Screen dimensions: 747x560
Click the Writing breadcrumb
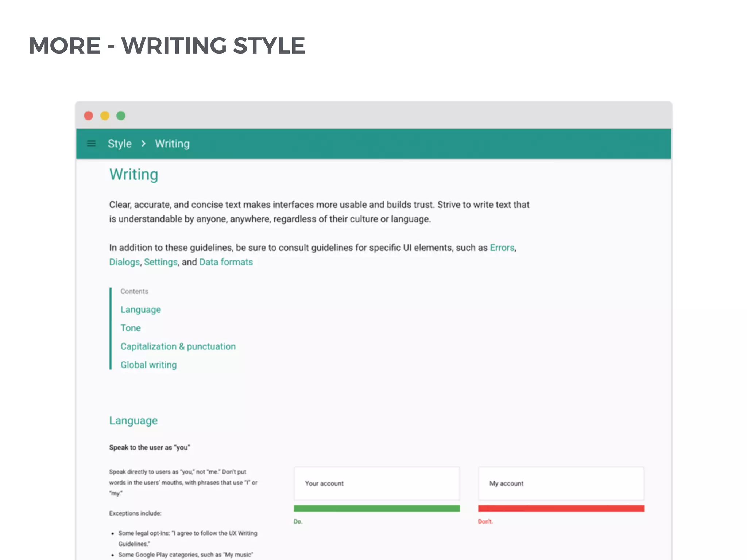(x=172, y=144)
